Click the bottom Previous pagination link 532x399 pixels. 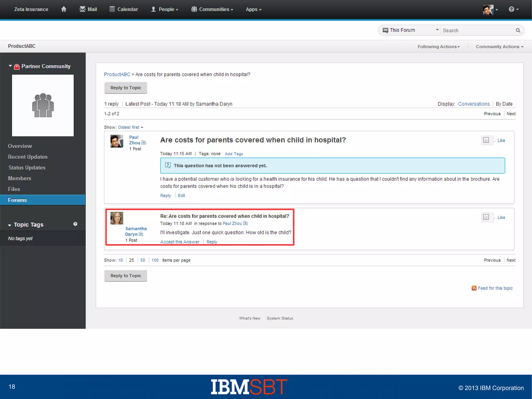(x=492, y=260)
